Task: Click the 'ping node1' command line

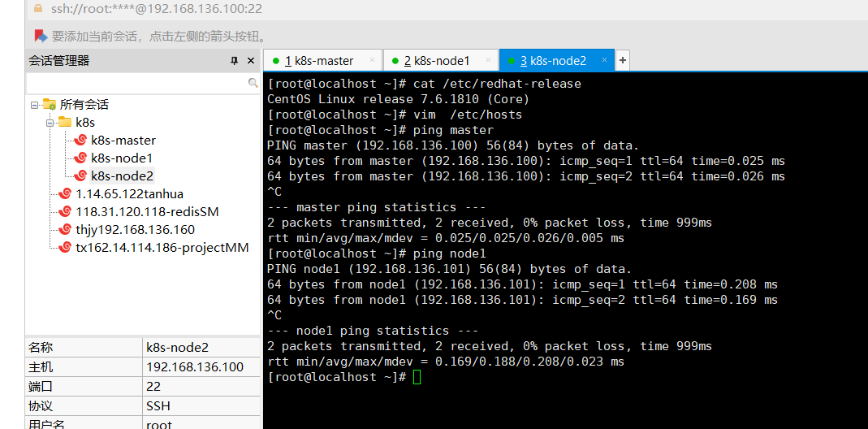Action: click(x=377, y=253)
